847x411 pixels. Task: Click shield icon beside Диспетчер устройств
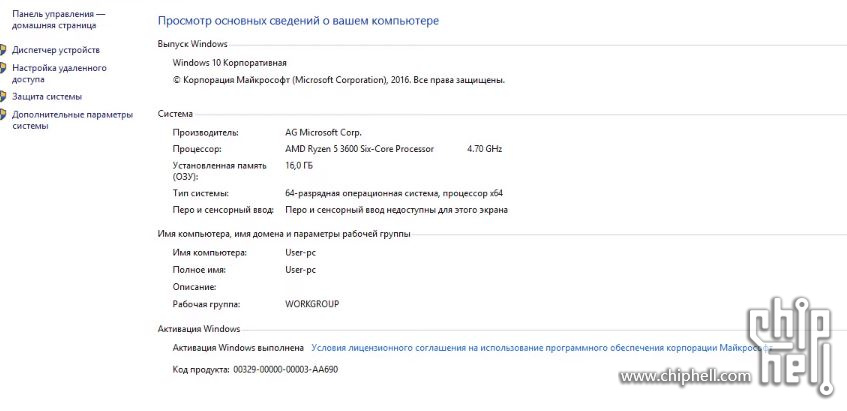3,49
